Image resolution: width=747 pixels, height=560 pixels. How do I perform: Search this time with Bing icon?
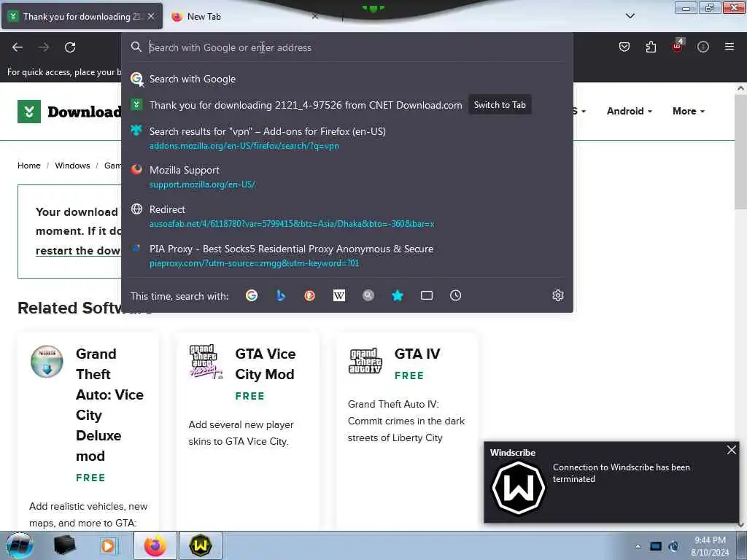[281, 296]
